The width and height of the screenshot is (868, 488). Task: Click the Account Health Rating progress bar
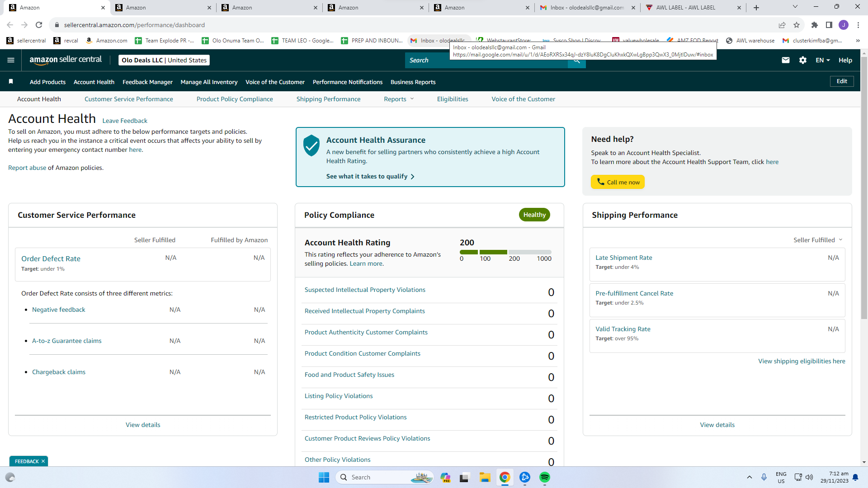tap(505, 252)
